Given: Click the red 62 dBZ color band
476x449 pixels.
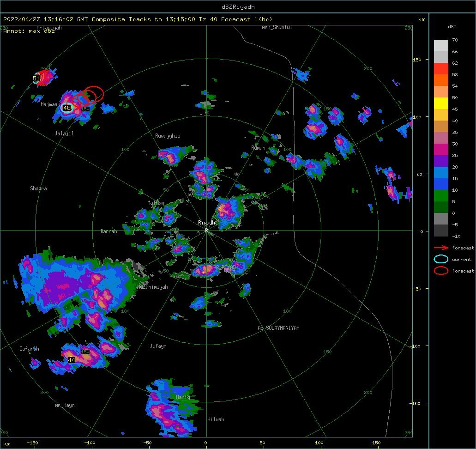Looking at the screenshot, I should [x=441, y=69].
